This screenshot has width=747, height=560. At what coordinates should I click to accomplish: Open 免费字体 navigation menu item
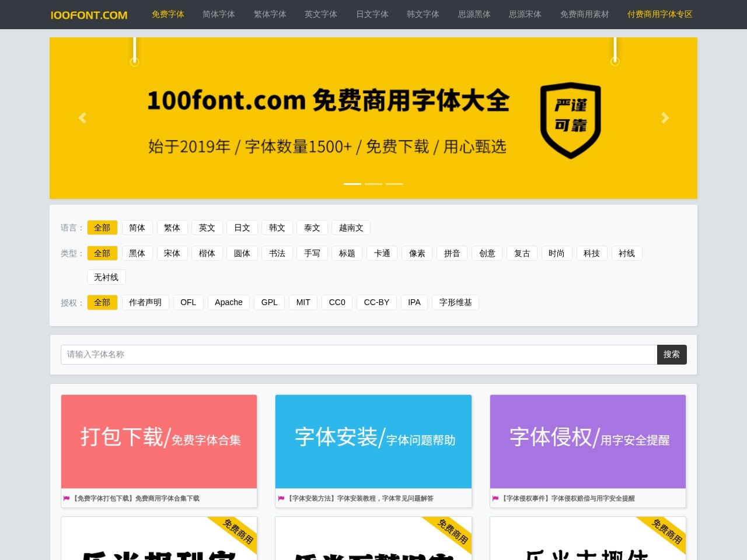(x=168, y=14)
